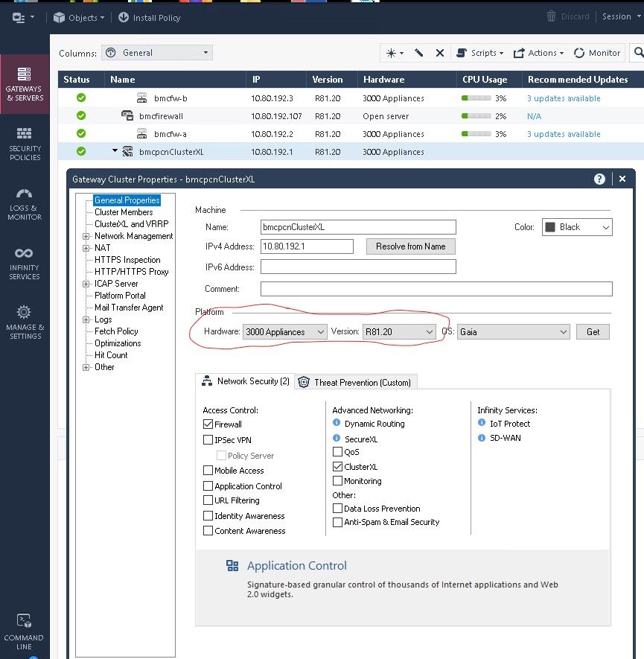This screenshot has width=644, height=659.
Task: Click the search magnifier icon
Action: pyautogui.click(x=639, y=53)
